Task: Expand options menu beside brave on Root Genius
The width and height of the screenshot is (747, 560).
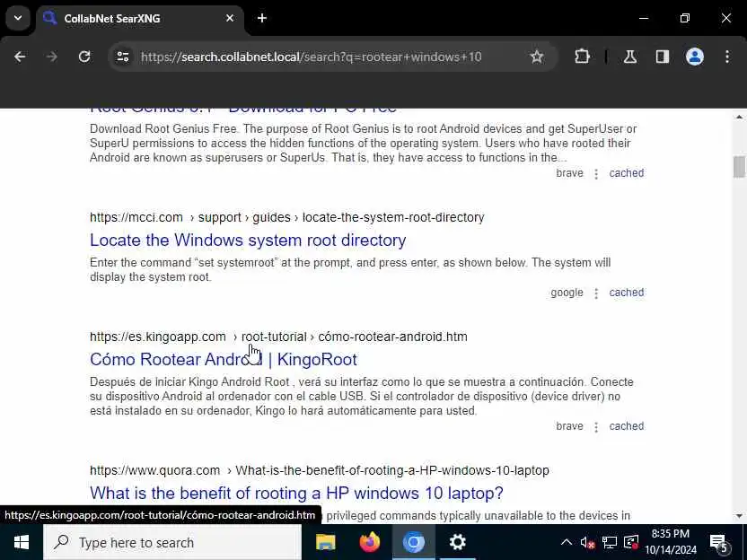Action: (x=596, y=174)
